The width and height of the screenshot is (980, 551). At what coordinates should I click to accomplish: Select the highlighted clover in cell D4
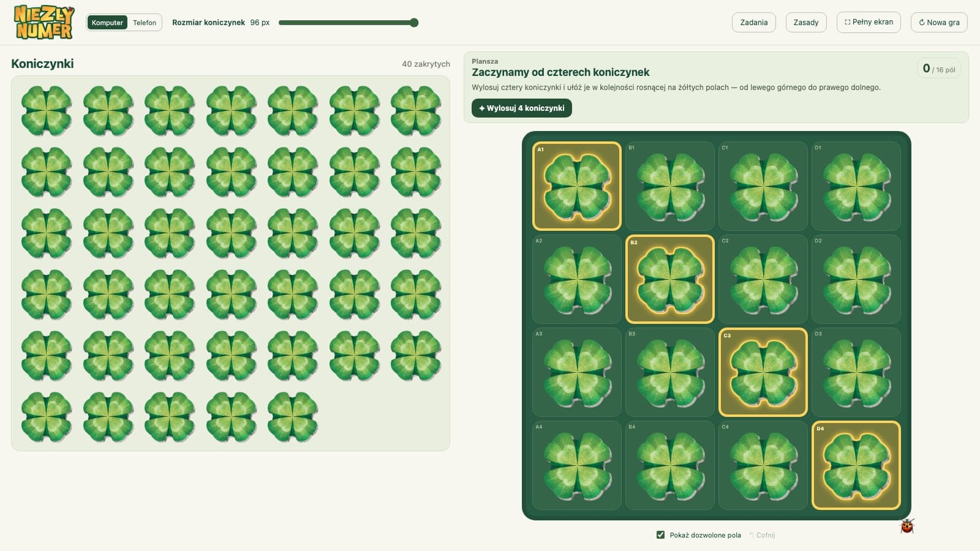(x=856, y=465)
